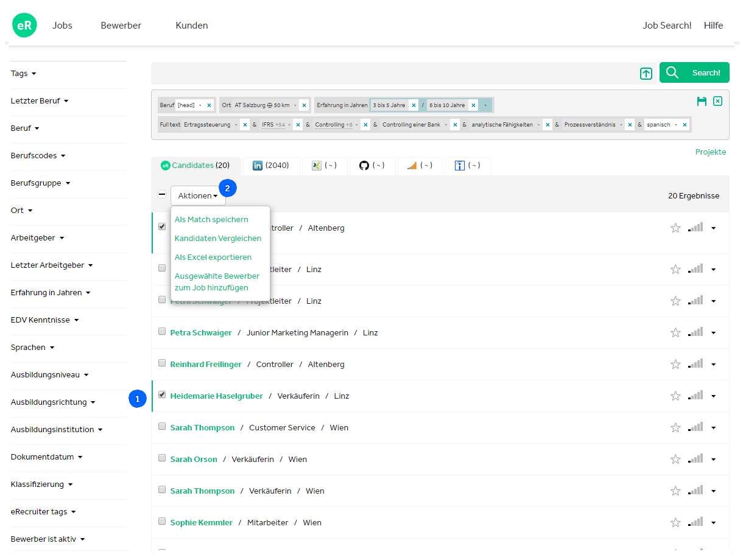Switch to the LinkedIn (2040) tab
Viewport: 743px width, 560px height.
click(271, 166)
